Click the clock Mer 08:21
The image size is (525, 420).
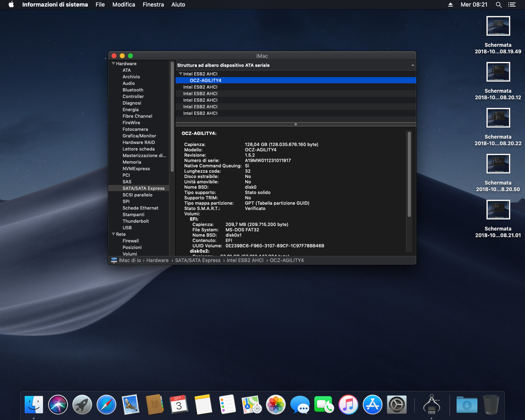474,5
